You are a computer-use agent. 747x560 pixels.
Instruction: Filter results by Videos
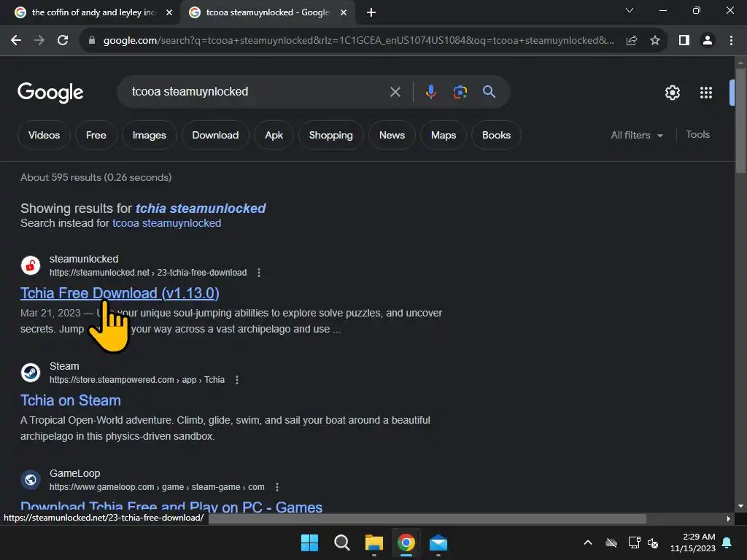point(44,135)
